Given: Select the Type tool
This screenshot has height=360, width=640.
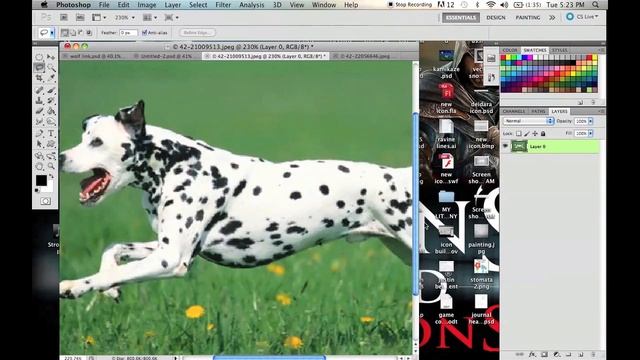Looking at the screenshot, I should [x=51, y=133].
